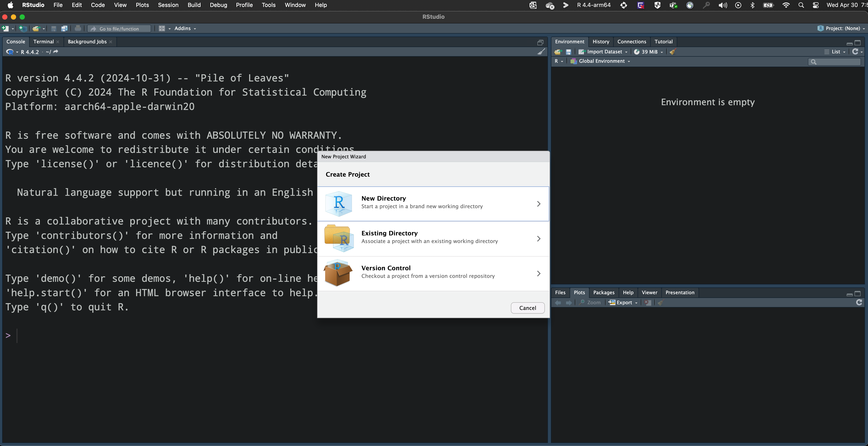Click the Save All documents icon
Viewport: 868px width, 446px height.
coord(64,29)
